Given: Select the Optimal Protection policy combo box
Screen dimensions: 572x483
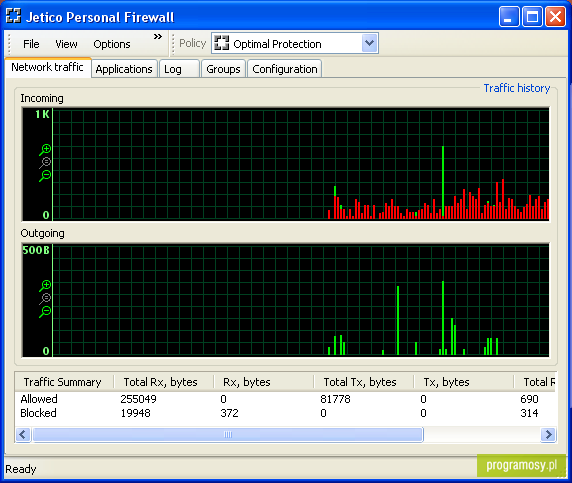Looking at the screenshot, I should 295,43.
